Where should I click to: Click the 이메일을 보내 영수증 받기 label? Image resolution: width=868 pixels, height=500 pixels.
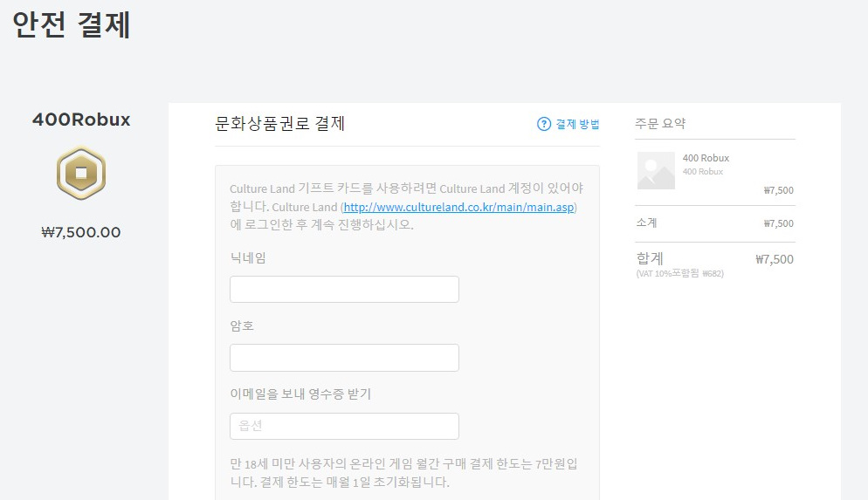(300, 394)
